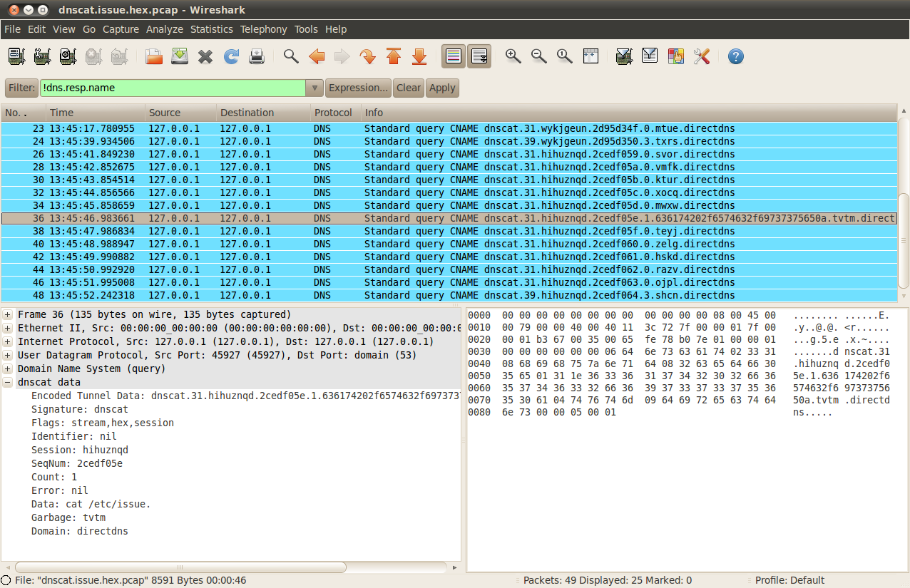Open the Capture menu
This screenshot has width=910, height=588.
[x=121, y=29]
